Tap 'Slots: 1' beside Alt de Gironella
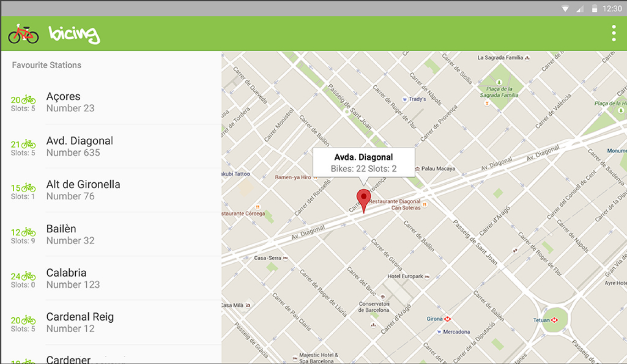The image size is (627, 364). [x=23, y=196]
